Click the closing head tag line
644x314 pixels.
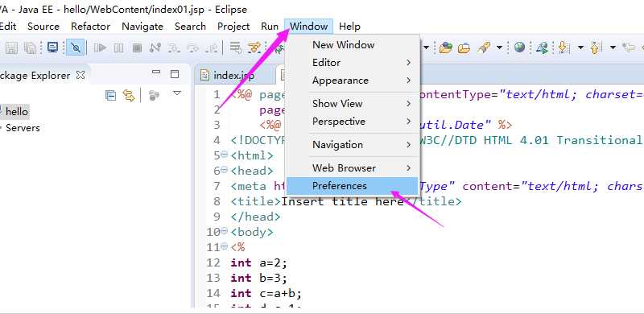tap(256, 217)
